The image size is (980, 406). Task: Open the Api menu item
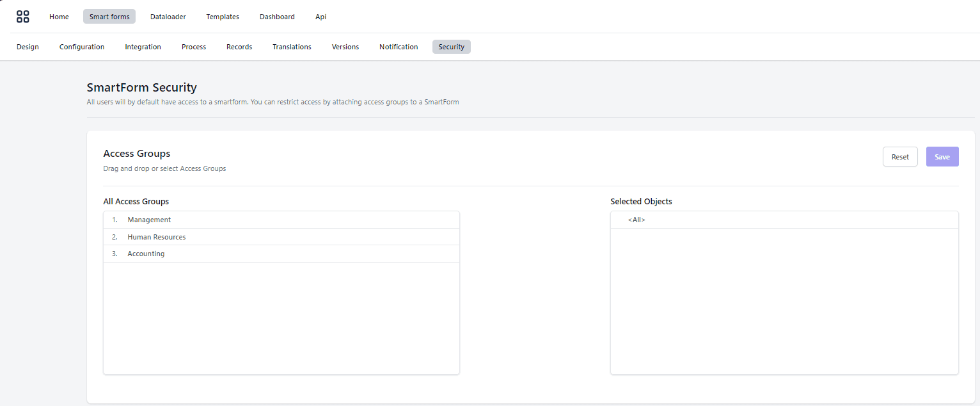320,17
